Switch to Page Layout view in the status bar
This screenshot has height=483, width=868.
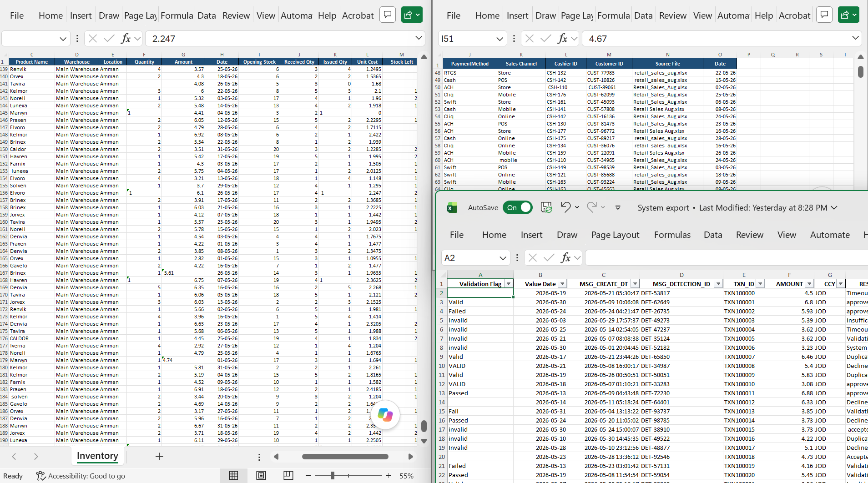pyautogui.click(x=261, y=476)
